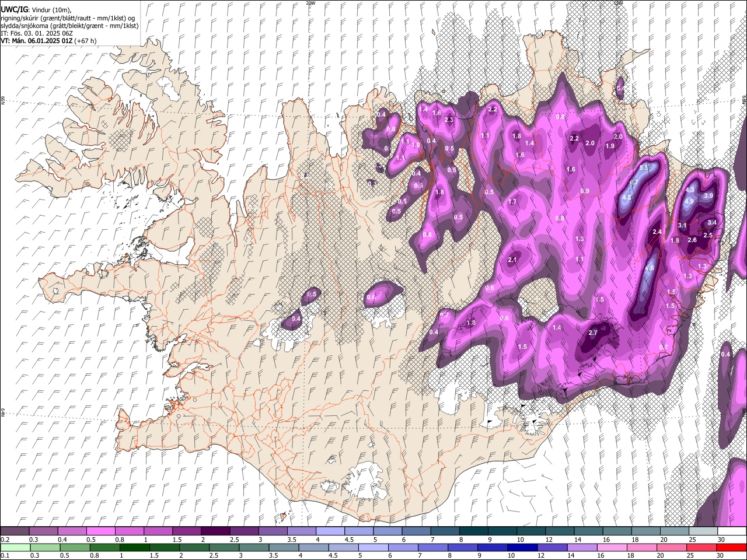Pick the dark purple swatch between 2 and 2.5
Screen dimensions: 747x560
(215, 531)
